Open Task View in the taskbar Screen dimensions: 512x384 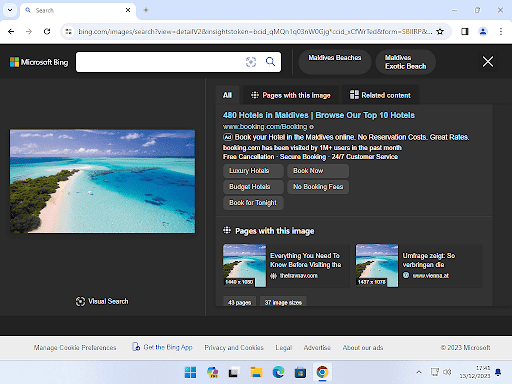click(x=234, y=372)
